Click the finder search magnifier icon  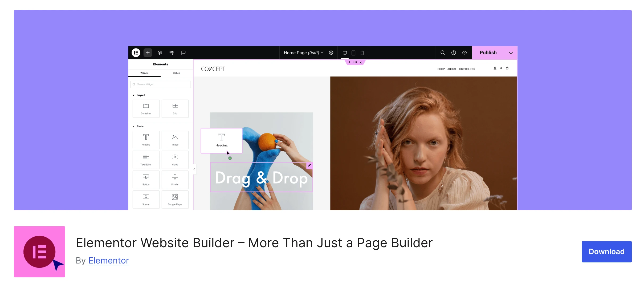(x=443, y=53)
